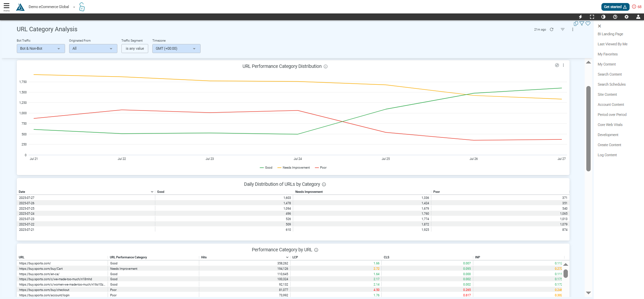
Task: Click the Traffic Segment 'is any value' button
Action: (135, 49)
